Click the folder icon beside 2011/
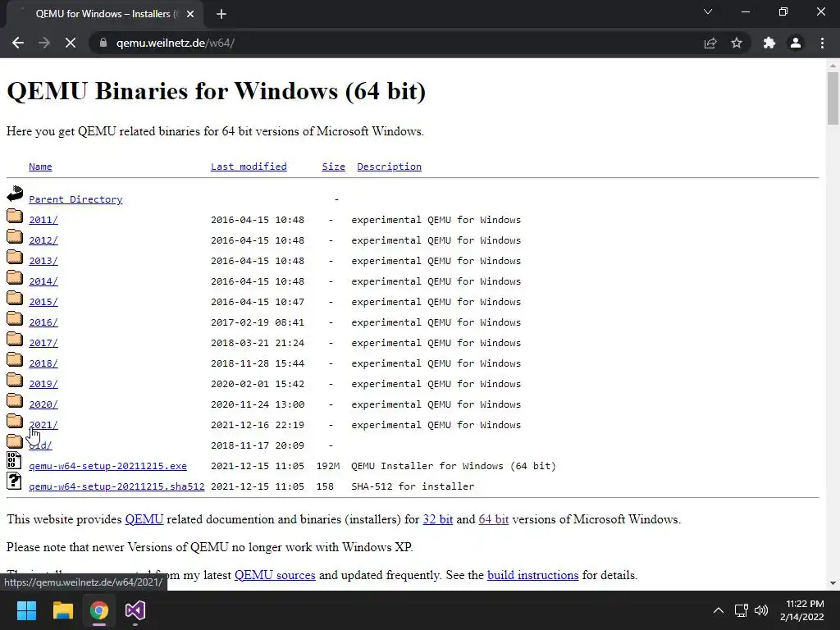 pos(15,216)
